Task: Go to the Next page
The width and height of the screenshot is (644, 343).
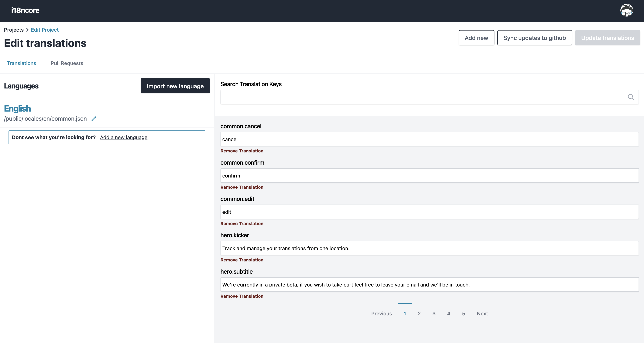Action: (x=482, y=314)
